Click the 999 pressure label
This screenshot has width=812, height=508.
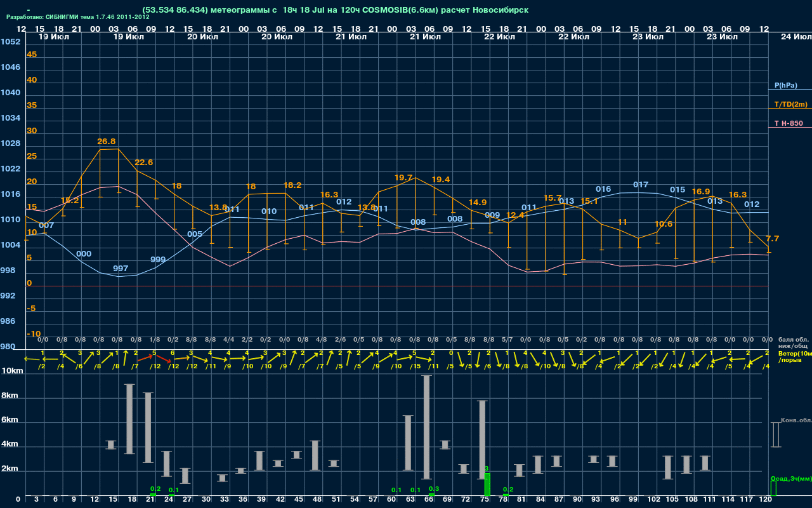tap(158, 260)
